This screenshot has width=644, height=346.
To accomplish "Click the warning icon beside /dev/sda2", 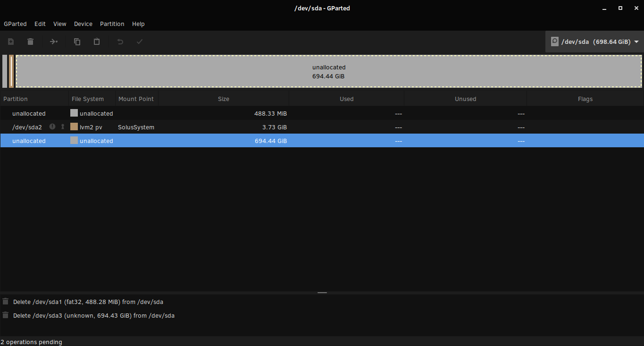I will 52,127.
